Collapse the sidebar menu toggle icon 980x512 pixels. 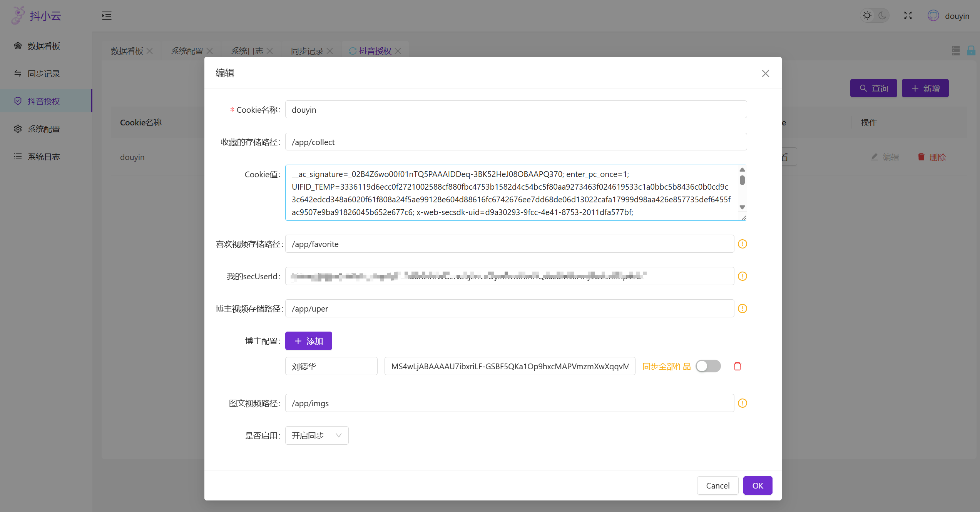click(107, 16)
